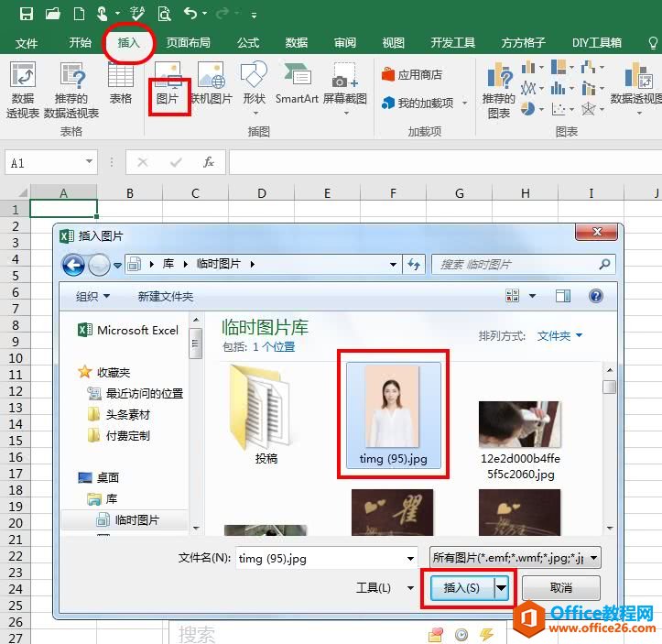Viewport: 662px width, 644px height.
Task: Insert Picture from file
Action: pyautogui.click(x=168, y=83)
